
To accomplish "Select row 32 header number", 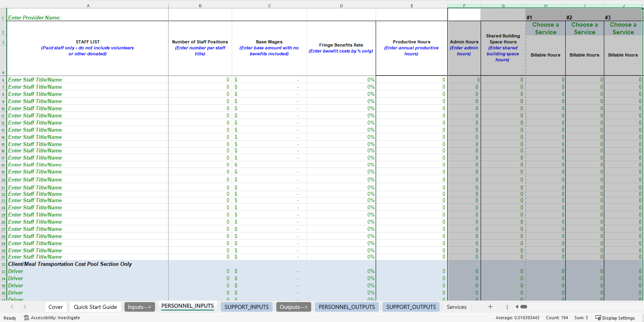I will point(3,264).
